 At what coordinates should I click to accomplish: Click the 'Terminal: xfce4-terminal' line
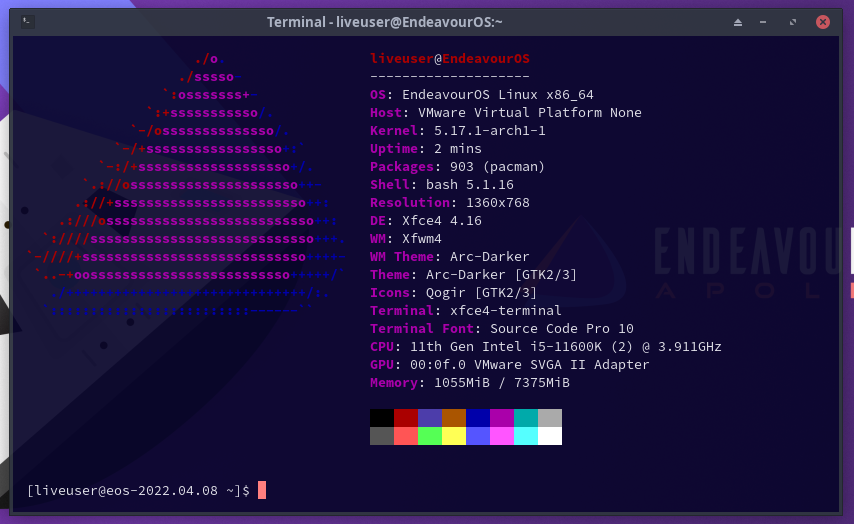tap(466, 310)
